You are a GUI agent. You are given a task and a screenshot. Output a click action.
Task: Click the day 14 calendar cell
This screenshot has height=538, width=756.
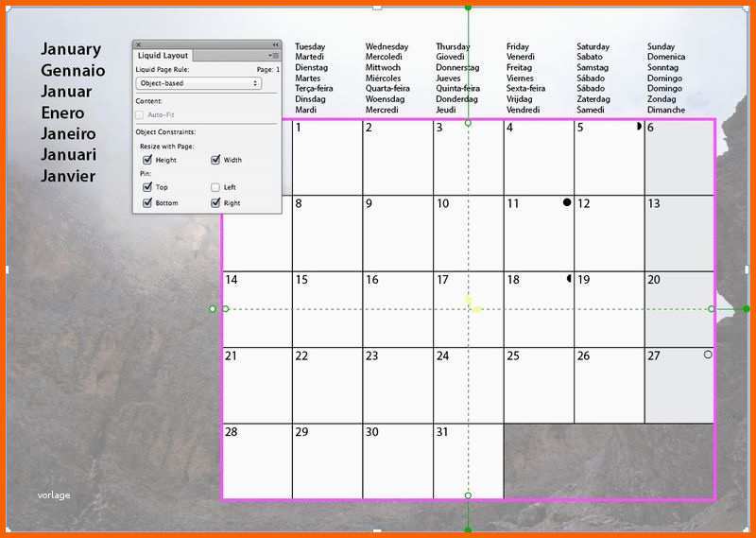click(x=257, y=309)
